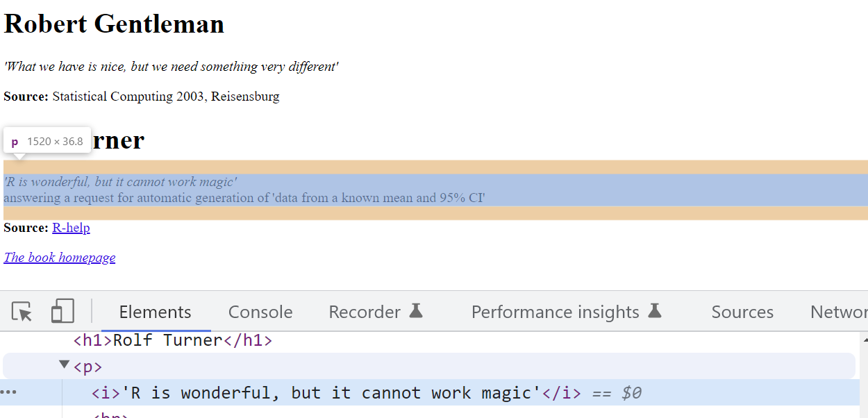Click the flask icon beside Recorder

[x=416, y=311]
